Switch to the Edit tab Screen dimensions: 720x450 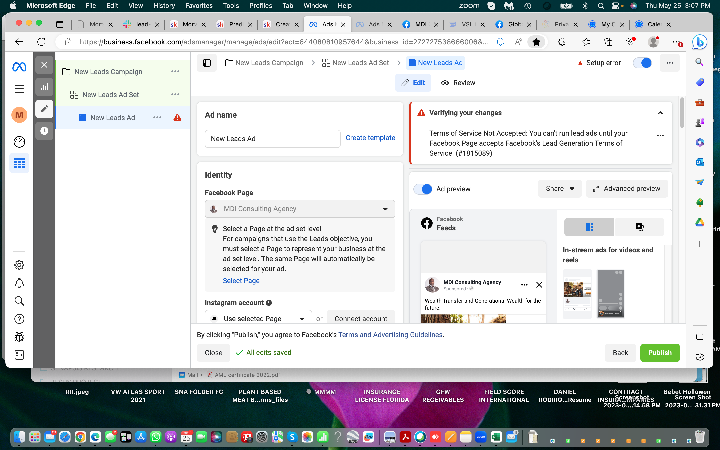click(413, 83)
